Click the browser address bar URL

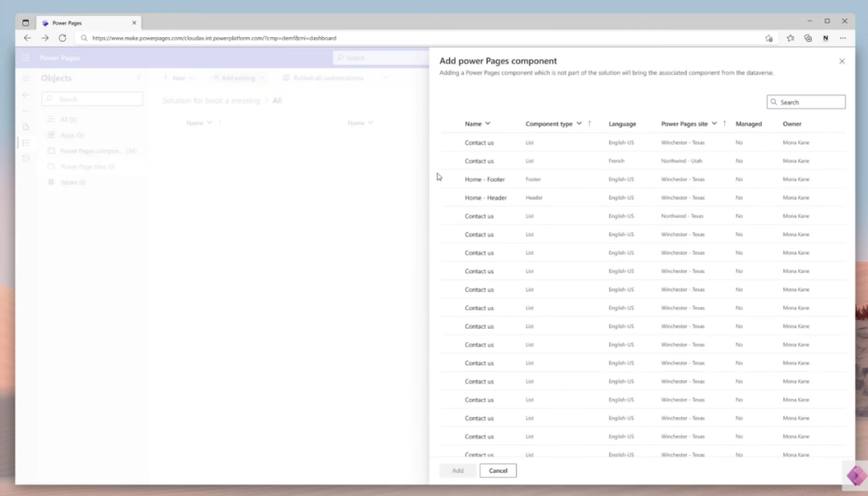(x=215, y=39)
